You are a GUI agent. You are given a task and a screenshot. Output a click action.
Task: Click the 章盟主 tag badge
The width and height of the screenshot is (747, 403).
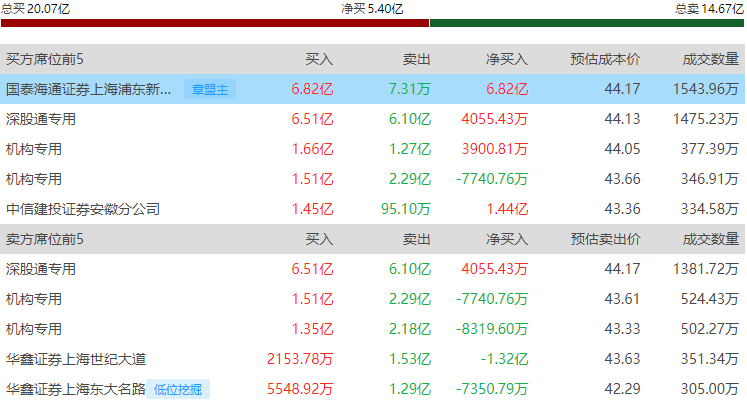210,90
